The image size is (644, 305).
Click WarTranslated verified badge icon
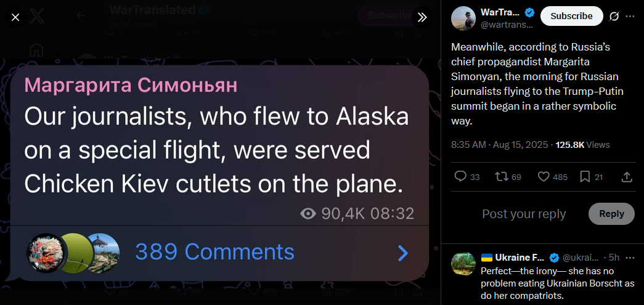529,12
